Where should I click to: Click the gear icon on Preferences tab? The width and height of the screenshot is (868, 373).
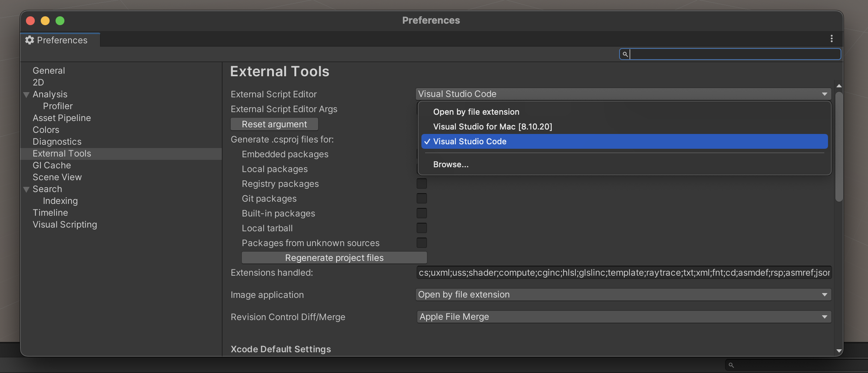click(30, 40)
